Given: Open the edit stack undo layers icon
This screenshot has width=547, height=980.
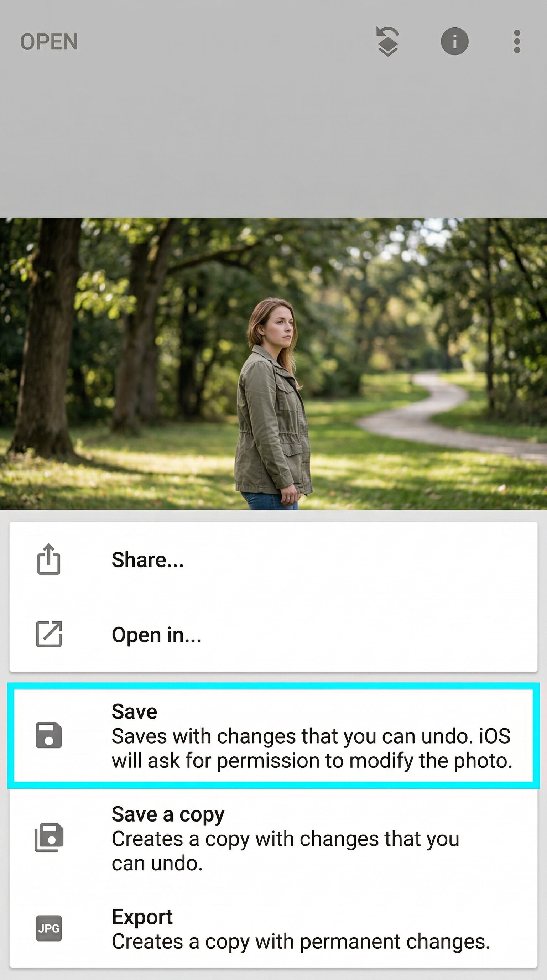Looking at the screenshot, I should tap(387, 41).
